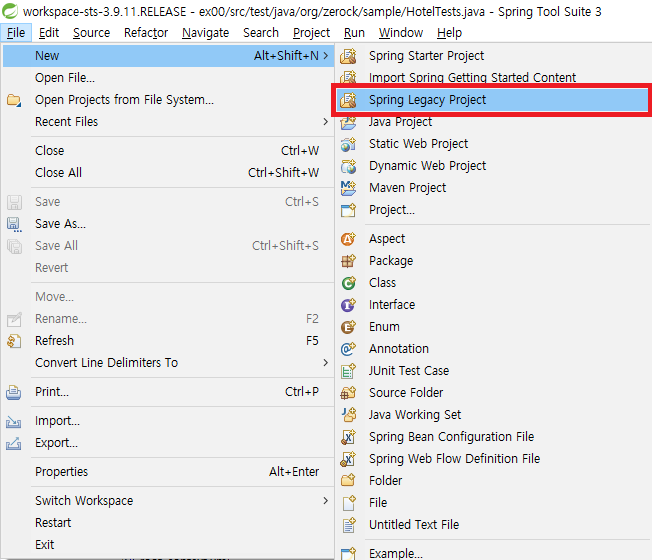Click the Ctrl+Shift+W shortcut text
This screenshot has height=560, width=652.
pos(284,173)
